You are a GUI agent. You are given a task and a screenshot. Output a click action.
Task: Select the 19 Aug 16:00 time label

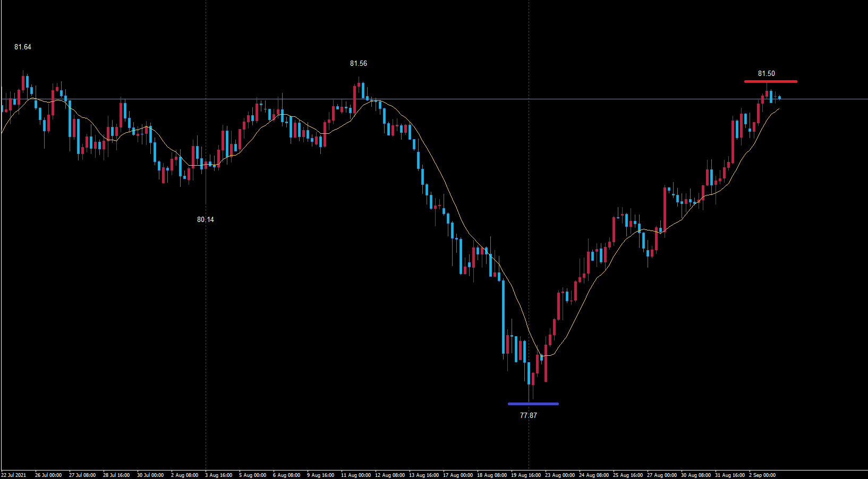[526, 475]
